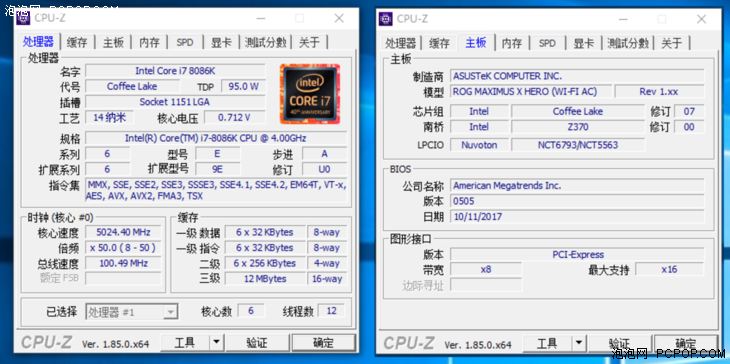The height and width of the screenshot is (364, 730).
Task: Click the southbridge value Z370
Action: 578,127
